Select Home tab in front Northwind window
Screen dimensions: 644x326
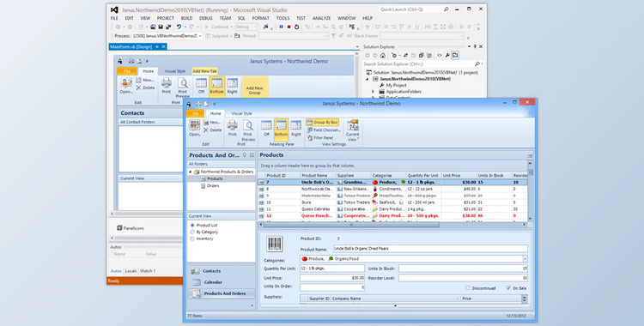coord(216,113)
